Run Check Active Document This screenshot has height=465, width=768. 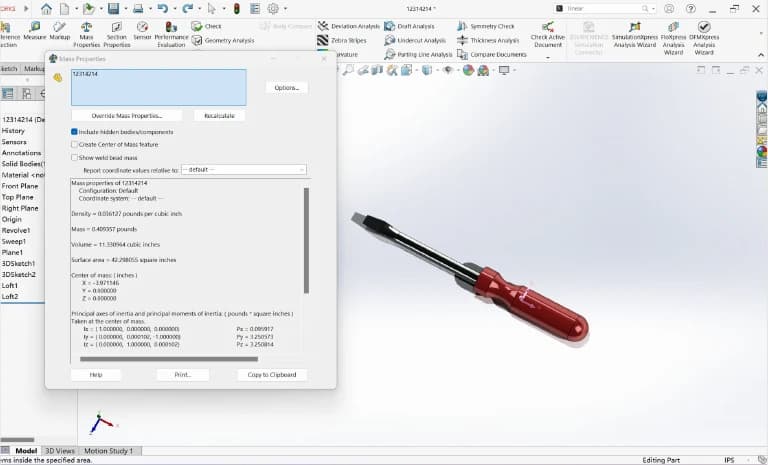click(548, 34)
